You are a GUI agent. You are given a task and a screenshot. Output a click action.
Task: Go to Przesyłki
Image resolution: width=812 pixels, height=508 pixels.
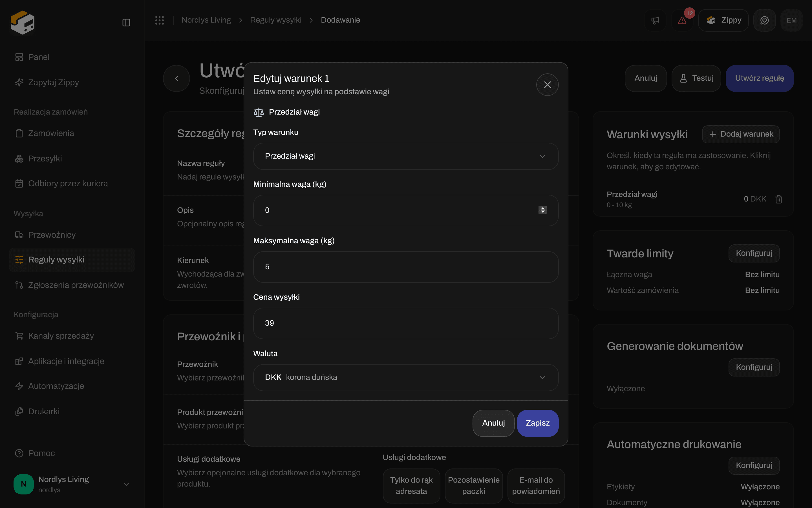[72, 159]
